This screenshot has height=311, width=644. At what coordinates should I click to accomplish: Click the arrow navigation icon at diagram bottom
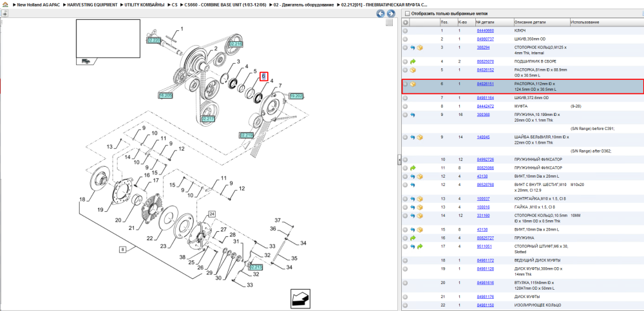299,298
